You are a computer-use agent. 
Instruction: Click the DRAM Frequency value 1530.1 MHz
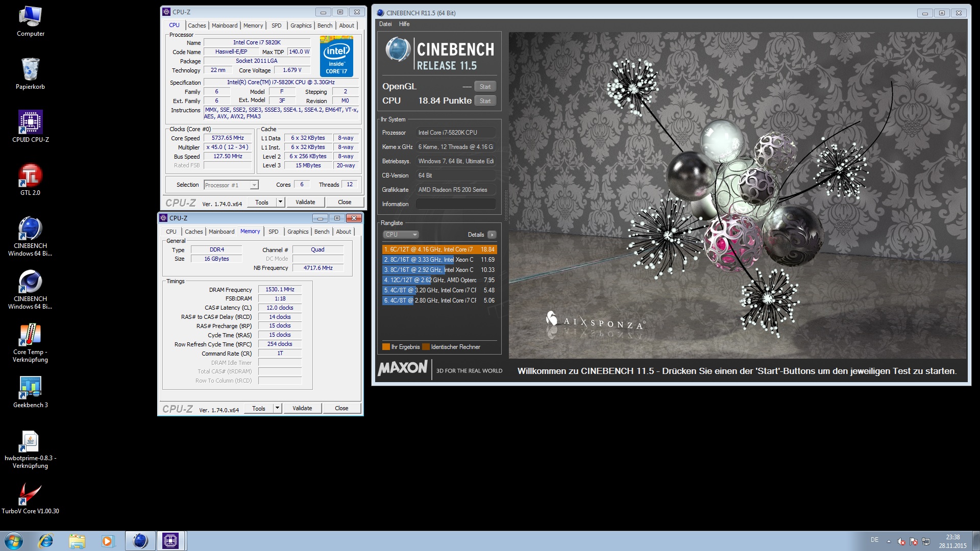(x=280, y=289)
